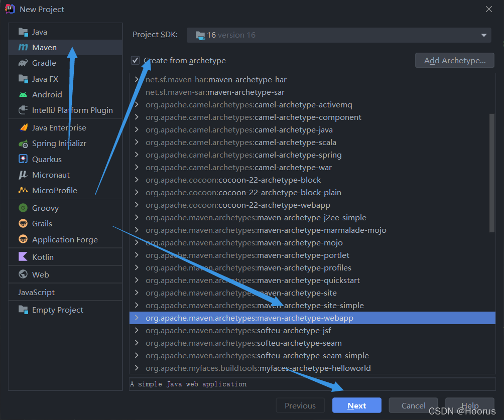
Task: Select the Application Forge icon
Action: point(23,239)
